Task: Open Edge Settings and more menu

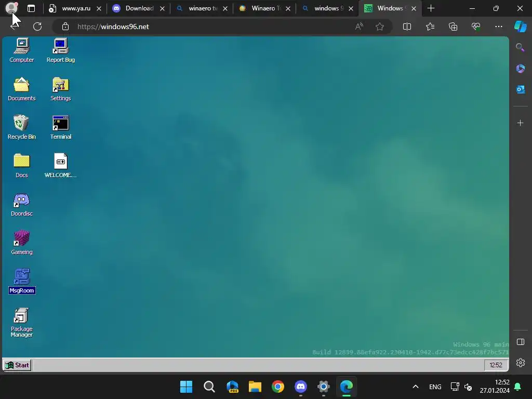Action: pyautogui.click(x=498, y=26)
